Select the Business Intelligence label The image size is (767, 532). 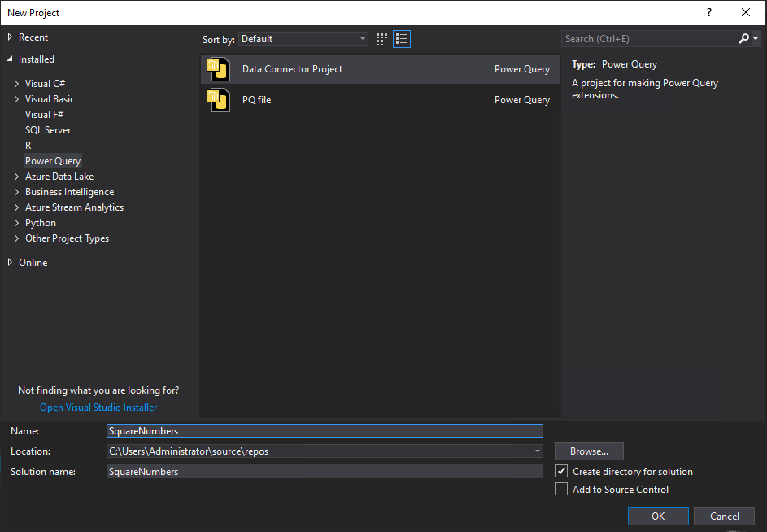click(69, 192)
